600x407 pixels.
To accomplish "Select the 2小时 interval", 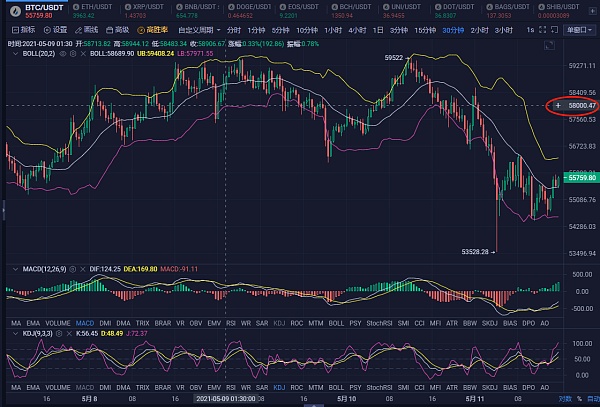I will point(479,30).
